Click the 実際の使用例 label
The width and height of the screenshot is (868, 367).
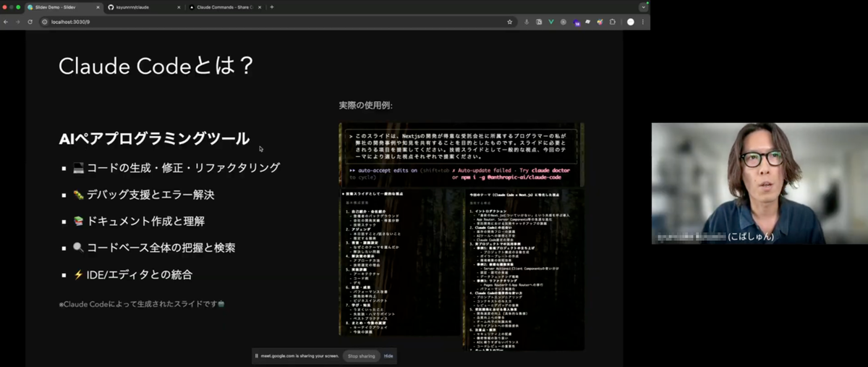[366, 105]
